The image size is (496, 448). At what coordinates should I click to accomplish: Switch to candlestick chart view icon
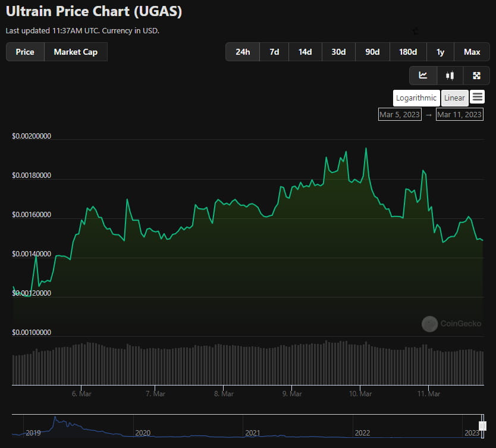(x=450, y=76)
